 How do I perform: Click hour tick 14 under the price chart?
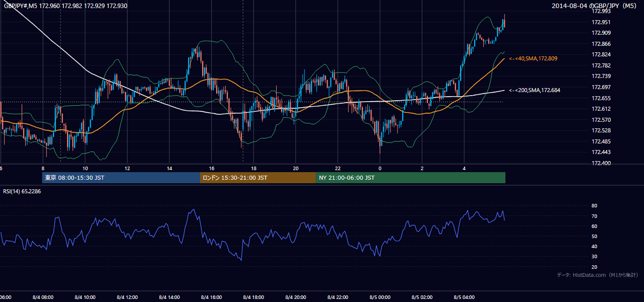169,168
